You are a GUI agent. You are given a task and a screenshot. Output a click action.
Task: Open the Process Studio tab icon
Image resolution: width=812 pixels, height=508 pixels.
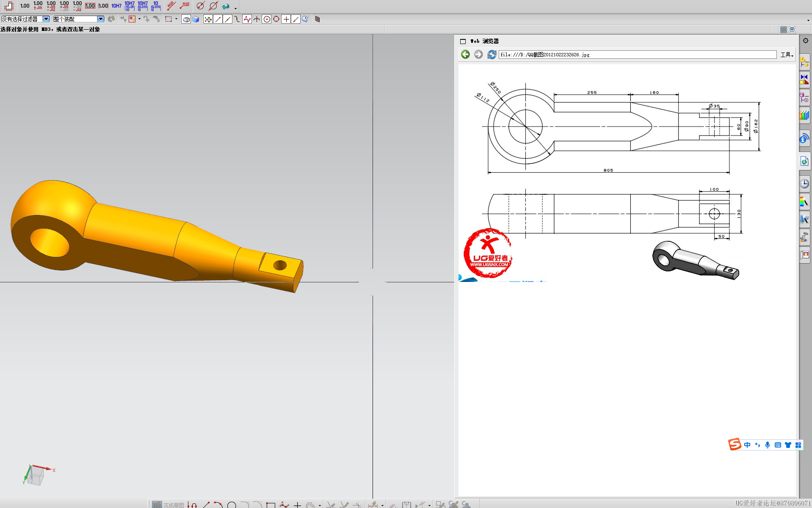coord(804,219)
